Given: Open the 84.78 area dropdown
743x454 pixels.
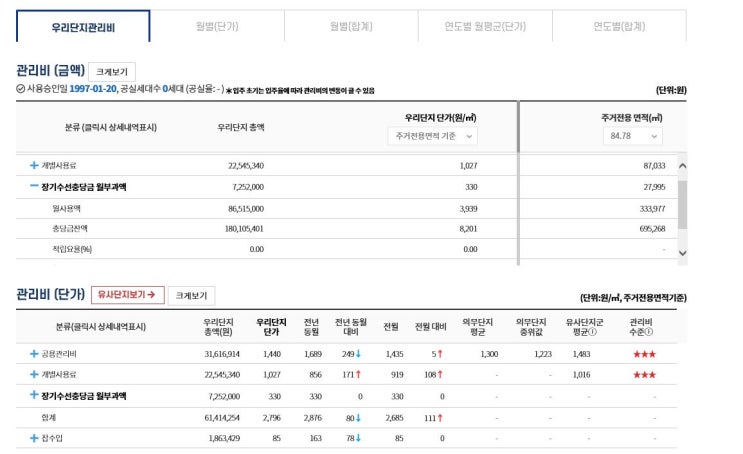Looking at the screenshot, I should click(633, 136).
